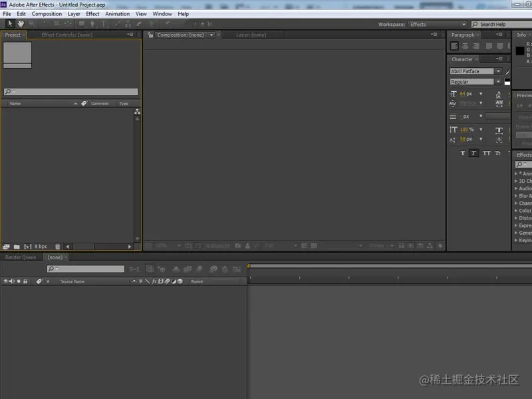532x399 pixels.
Task: Set paragraph alignment to right
Action: tap(476, 46)
